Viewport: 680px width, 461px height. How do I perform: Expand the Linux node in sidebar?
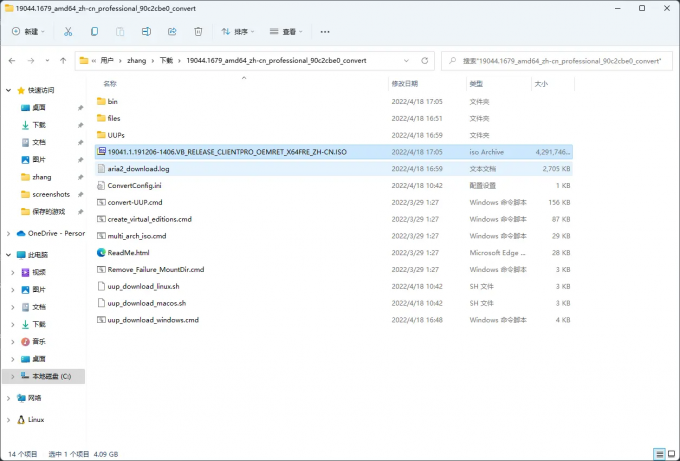(x=8, y=419)
